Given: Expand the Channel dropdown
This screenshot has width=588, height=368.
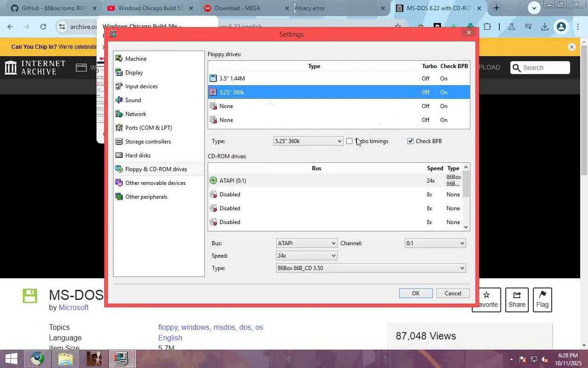Looking at the screenshot, I should (x=435, y=243).
